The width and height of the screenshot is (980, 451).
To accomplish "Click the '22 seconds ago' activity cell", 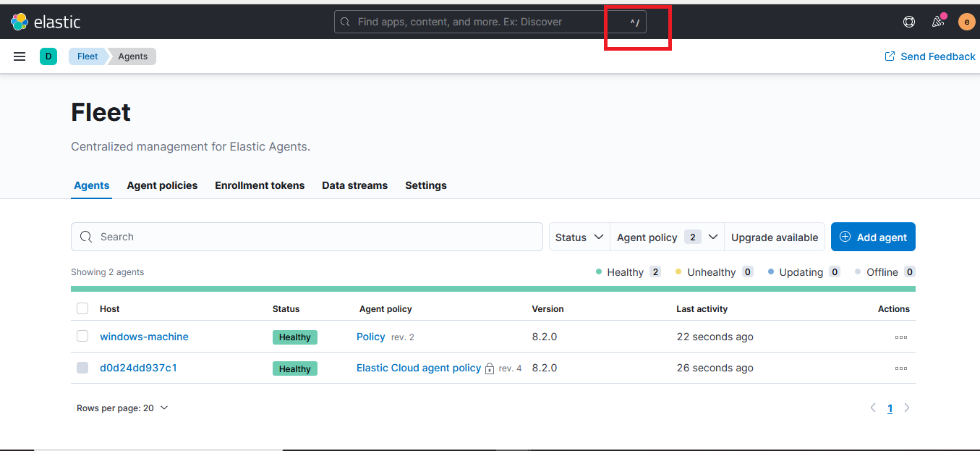I will (x=715, y=337).
